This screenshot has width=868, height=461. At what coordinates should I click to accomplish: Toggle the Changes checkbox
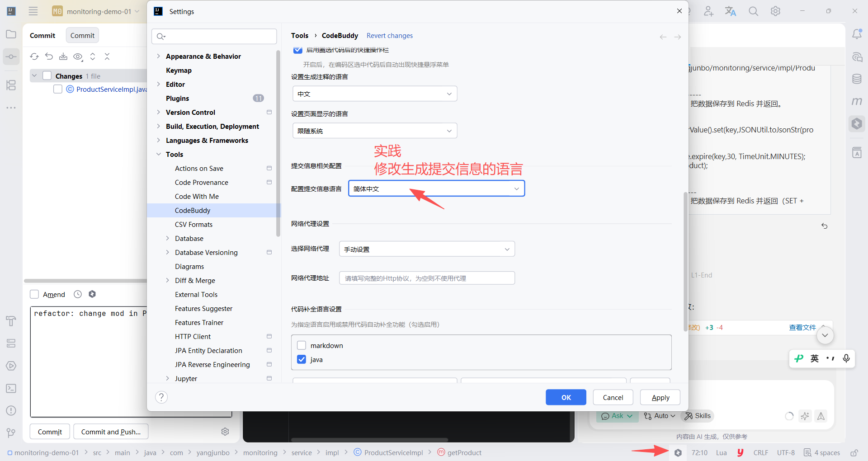pyautogui.click(x=47, y=75)
